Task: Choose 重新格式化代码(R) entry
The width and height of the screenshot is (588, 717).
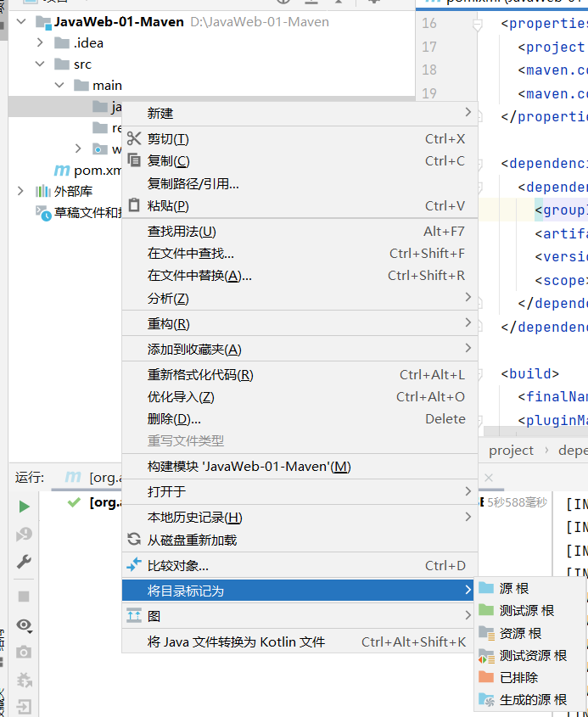Action: [x=300, y=375]
